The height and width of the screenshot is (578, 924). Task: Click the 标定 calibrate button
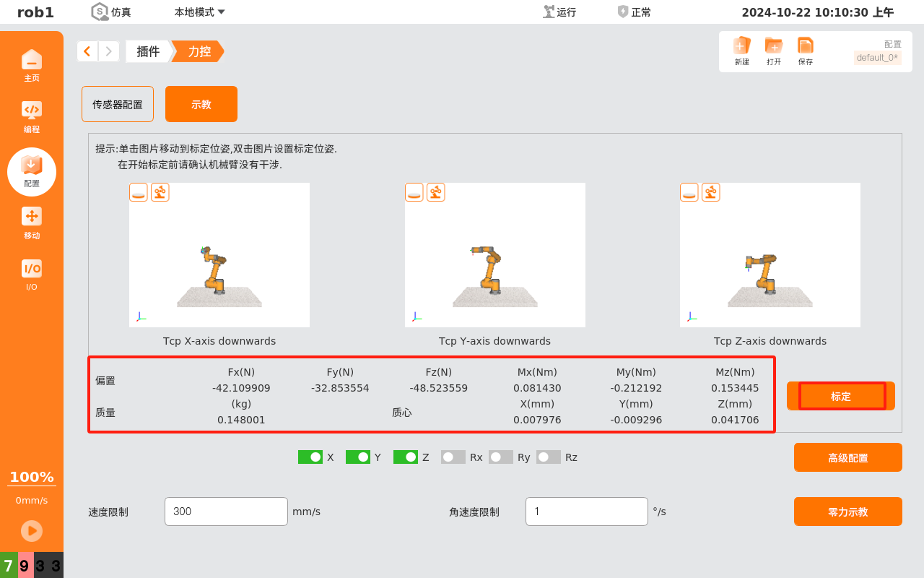841,396
